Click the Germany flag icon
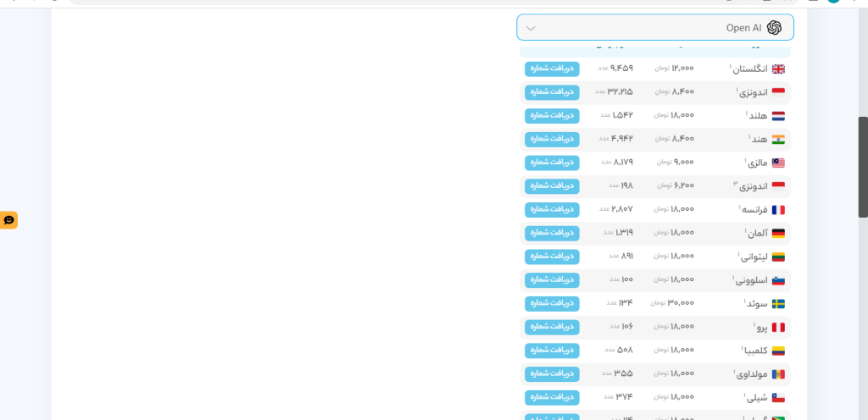Screen dimensions: 868x420 pos(778,233)
